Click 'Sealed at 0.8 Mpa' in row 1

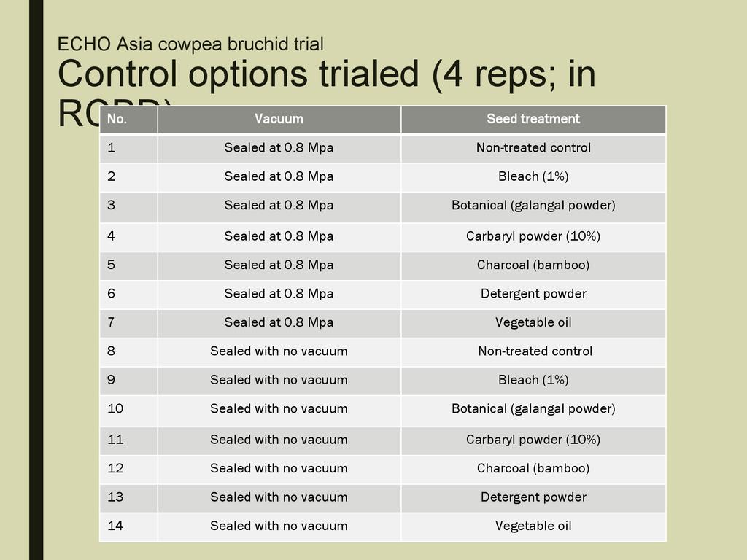(279, 148)
